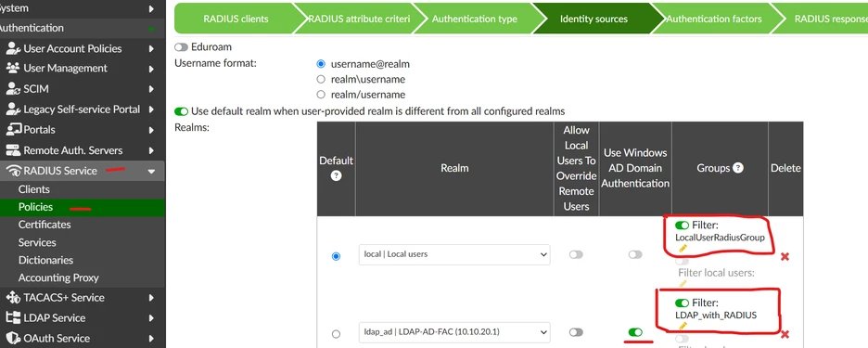Open the 'ldap_ad | LDAP-AD-FAC' realm dropdown
The height and width of the screenshot is (348, 868).
tap(454, 332)
